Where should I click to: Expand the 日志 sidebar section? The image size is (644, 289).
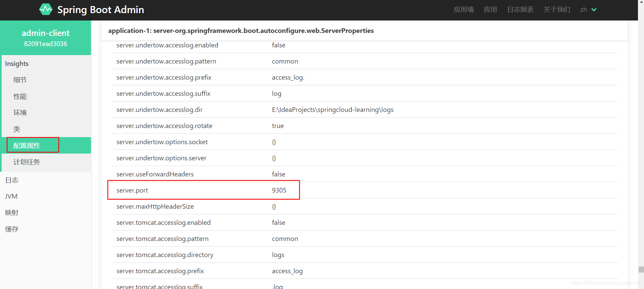tap(12, 180)
